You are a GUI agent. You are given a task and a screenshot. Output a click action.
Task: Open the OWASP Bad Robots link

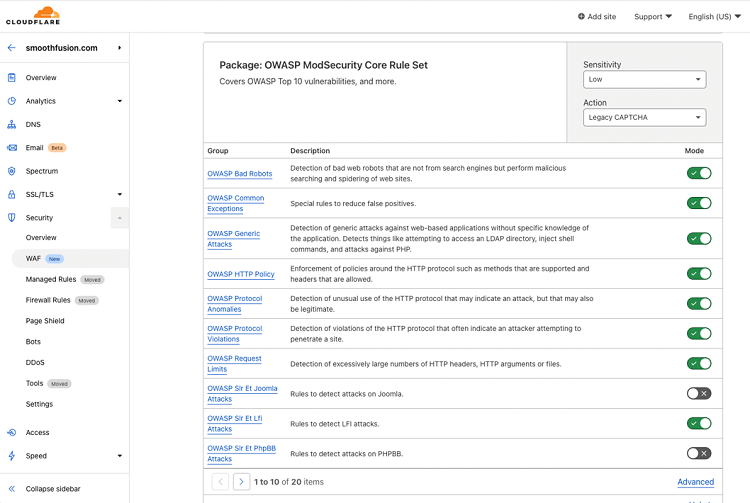pyautogui.click(x=240, y=174)
